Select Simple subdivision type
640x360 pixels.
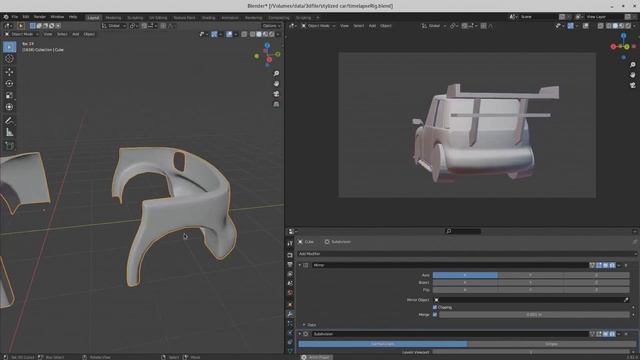pyautogui.click(x=551, y=344)
